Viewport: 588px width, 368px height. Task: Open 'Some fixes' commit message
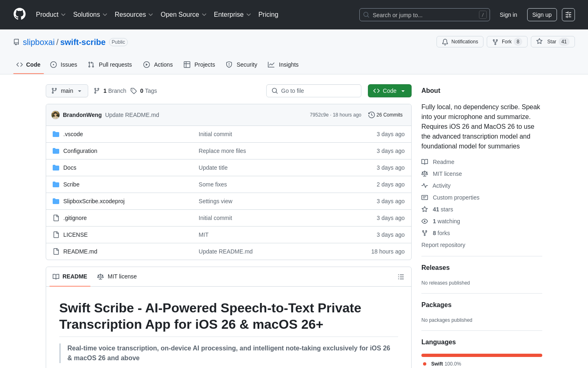213,184
